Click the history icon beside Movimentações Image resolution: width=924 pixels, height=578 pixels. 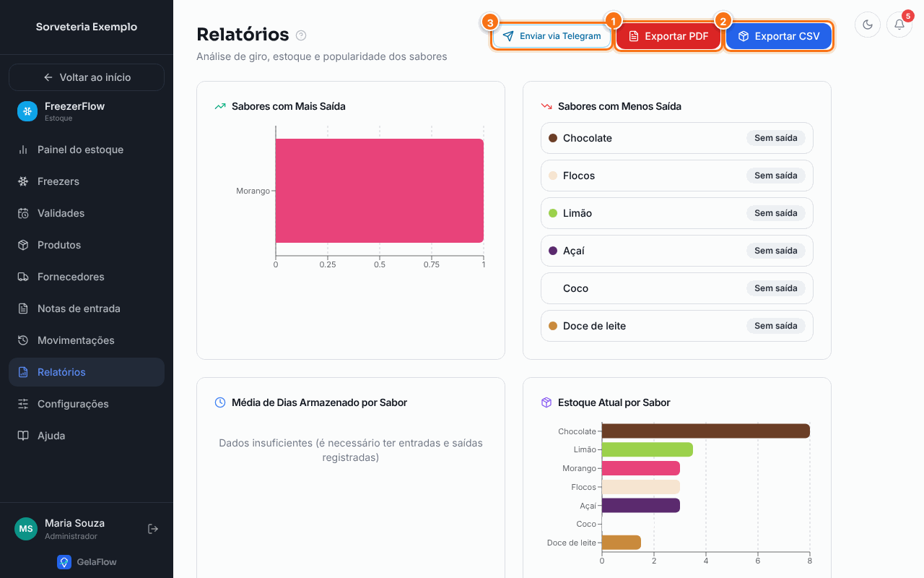tap(23, 340)
